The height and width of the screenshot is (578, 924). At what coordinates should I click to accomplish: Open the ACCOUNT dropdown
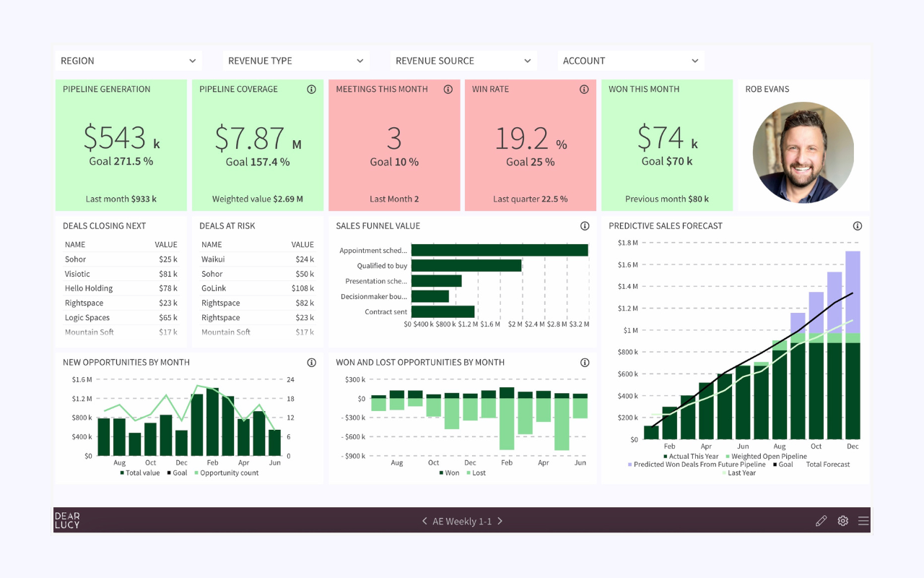629,61
